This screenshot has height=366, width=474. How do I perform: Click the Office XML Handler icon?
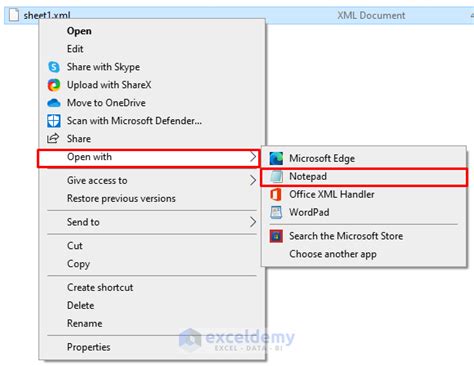coord(276,194)
